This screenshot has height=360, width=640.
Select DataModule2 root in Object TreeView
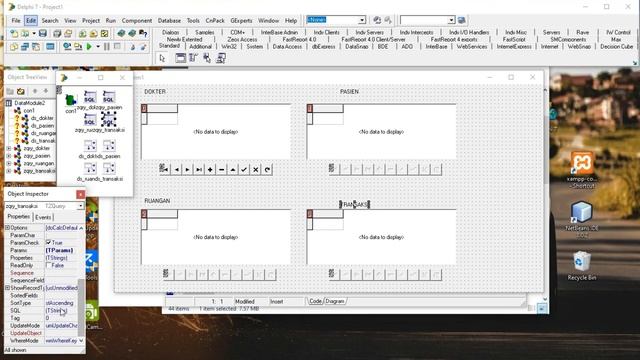(29, 103)
